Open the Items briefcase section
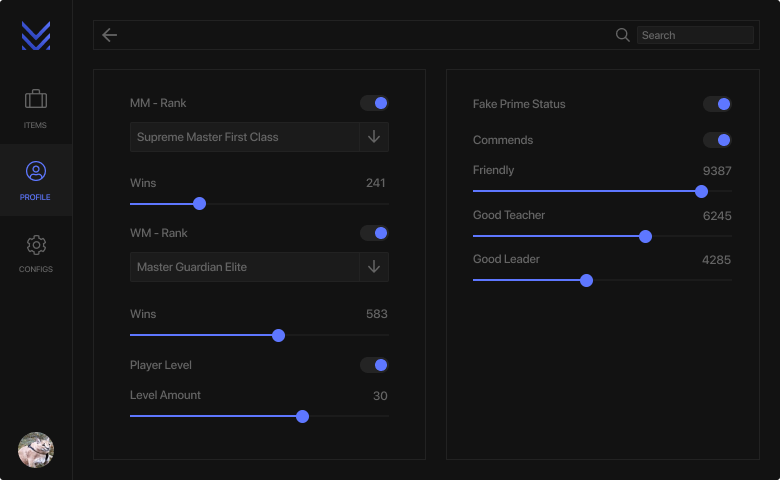Image resolution: width=780 pixels, height=480 pixels. click(x=36, y=100)
